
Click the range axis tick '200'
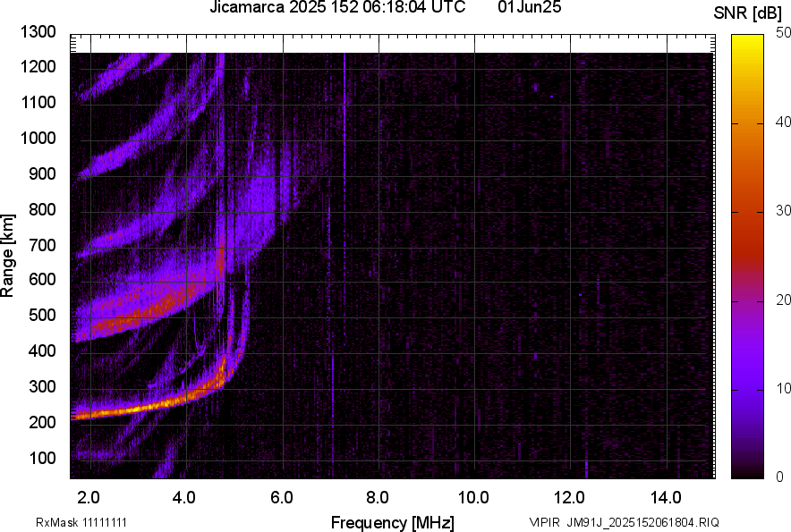(42, 422)
